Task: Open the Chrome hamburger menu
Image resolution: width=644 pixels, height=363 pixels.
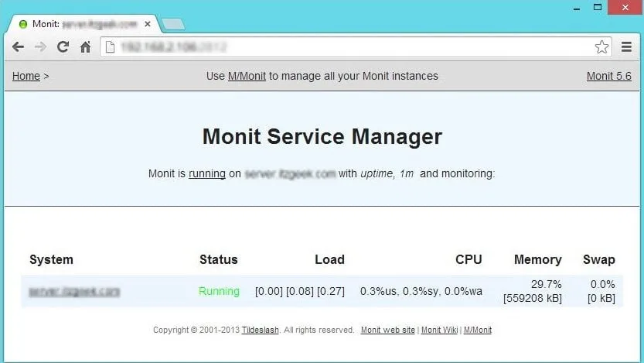Action: (626, 47)
